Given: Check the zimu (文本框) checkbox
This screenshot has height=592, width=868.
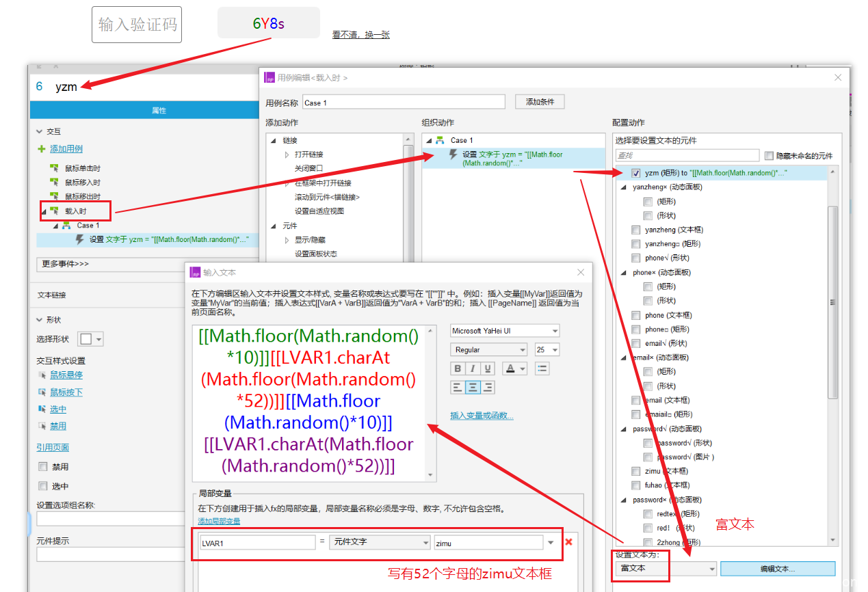Looking at the screenshot, I should coord(636,472).
